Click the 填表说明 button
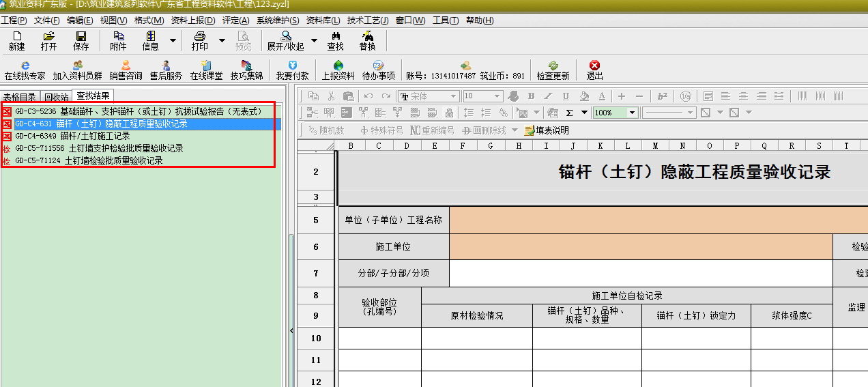The image size is (868, 387). tap(546, 130)
